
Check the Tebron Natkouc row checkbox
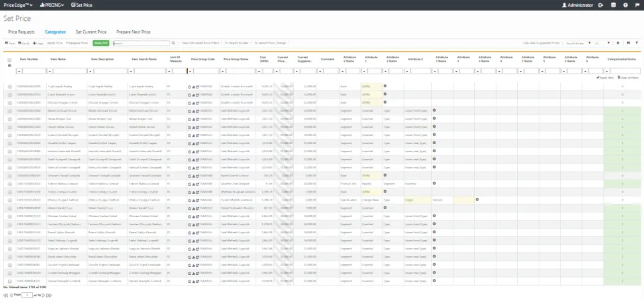9,184
